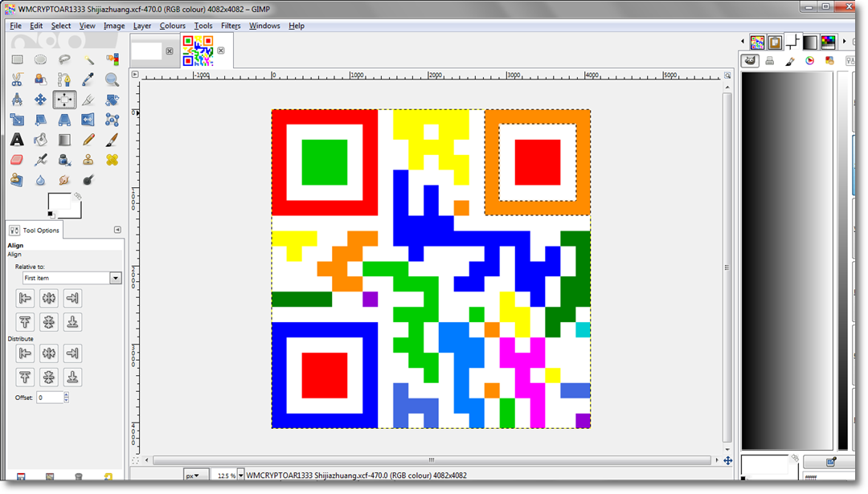
Task: Select the Scale tool
Action: 17,120
